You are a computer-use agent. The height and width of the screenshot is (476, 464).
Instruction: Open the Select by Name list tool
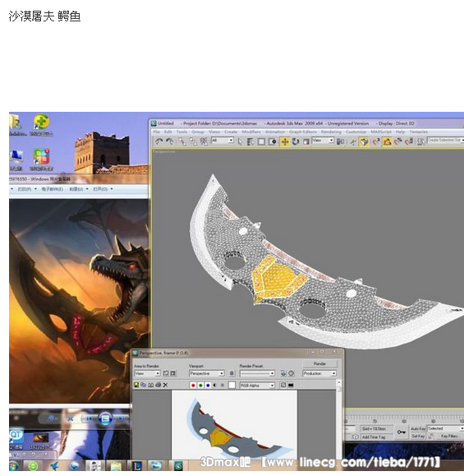(250, 141)
